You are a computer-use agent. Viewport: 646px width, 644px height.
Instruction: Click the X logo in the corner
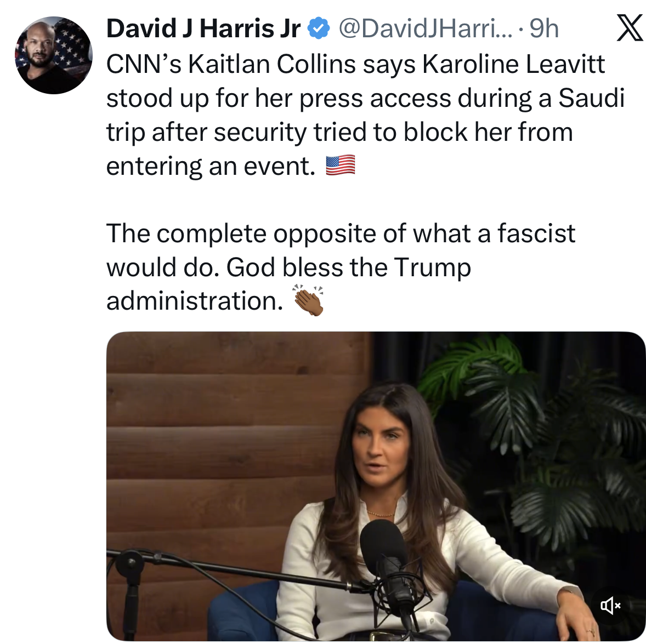pos(630,27)
